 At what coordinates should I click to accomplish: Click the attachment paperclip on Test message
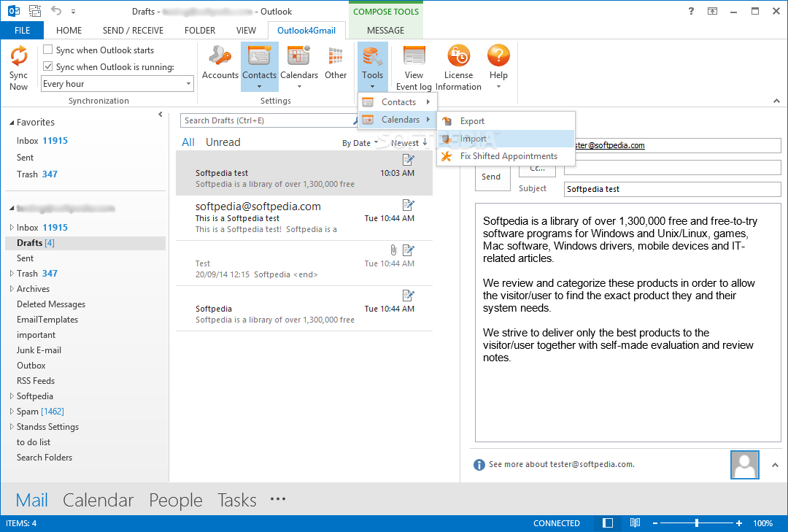tap(393, 250)
